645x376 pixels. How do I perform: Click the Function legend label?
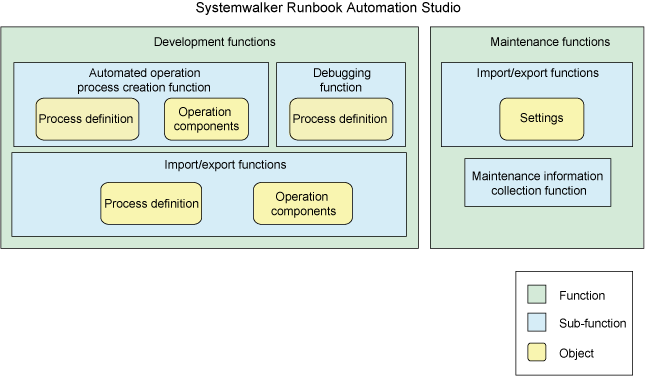tap(582, 295)
